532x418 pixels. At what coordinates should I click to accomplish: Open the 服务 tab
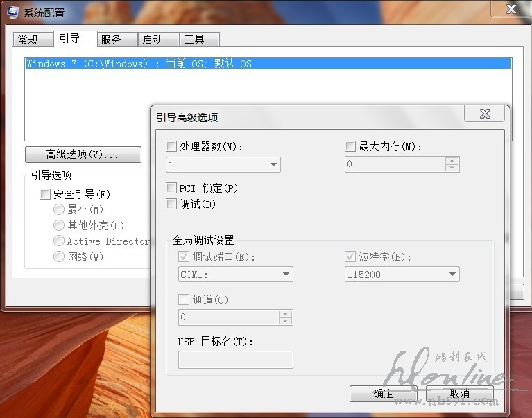coord(117,40)
